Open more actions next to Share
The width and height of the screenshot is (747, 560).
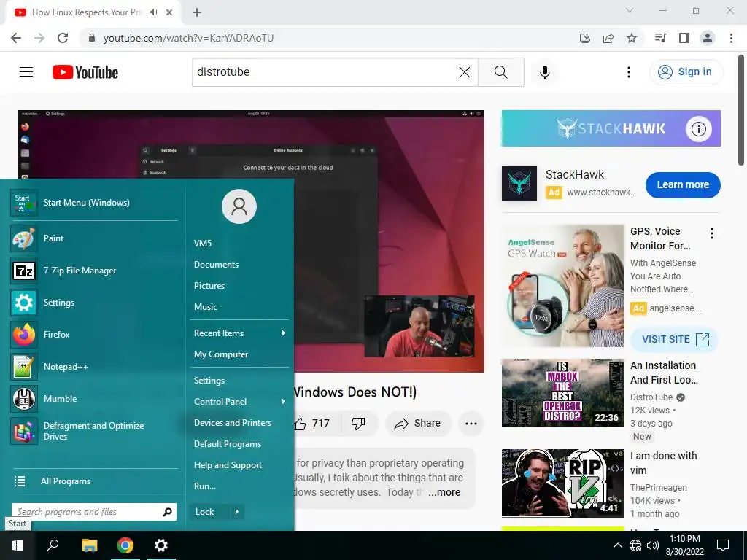[x=471, y=424]
